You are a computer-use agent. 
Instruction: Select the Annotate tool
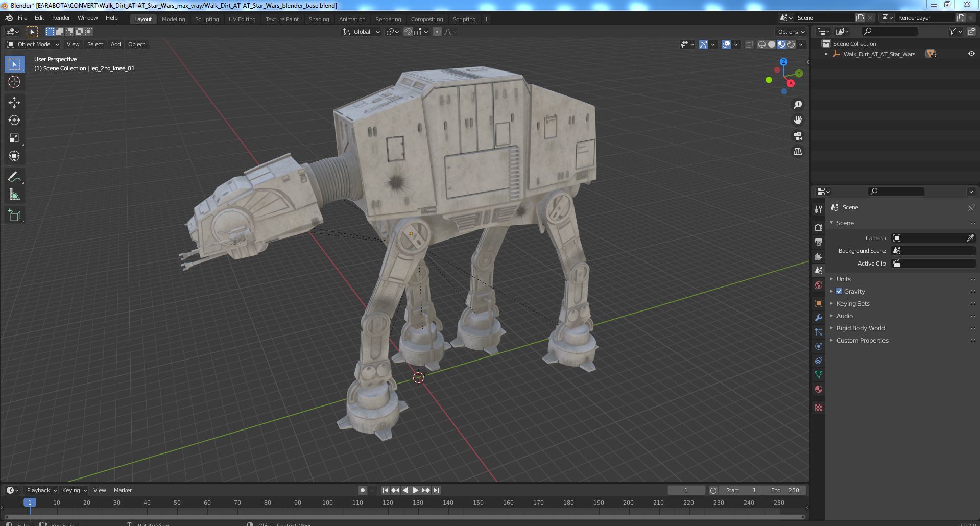pyautogui.click(x=14, y=177)
